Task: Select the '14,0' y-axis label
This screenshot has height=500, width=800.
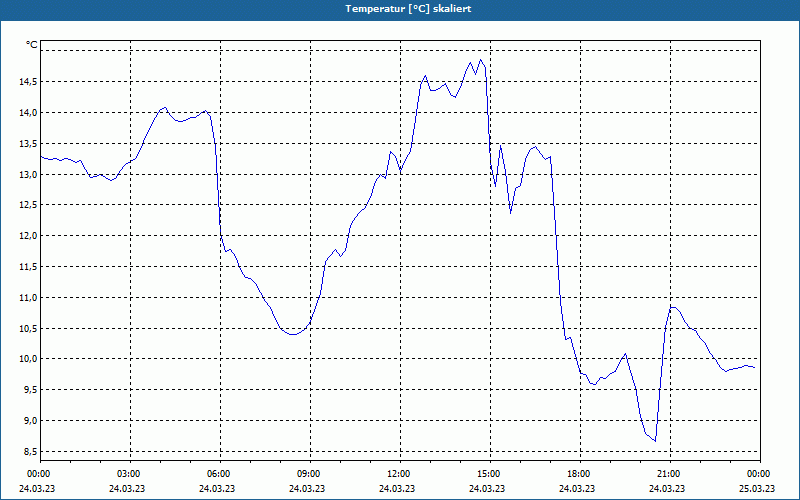Action: pyautogui.click(x=28, y=113)
